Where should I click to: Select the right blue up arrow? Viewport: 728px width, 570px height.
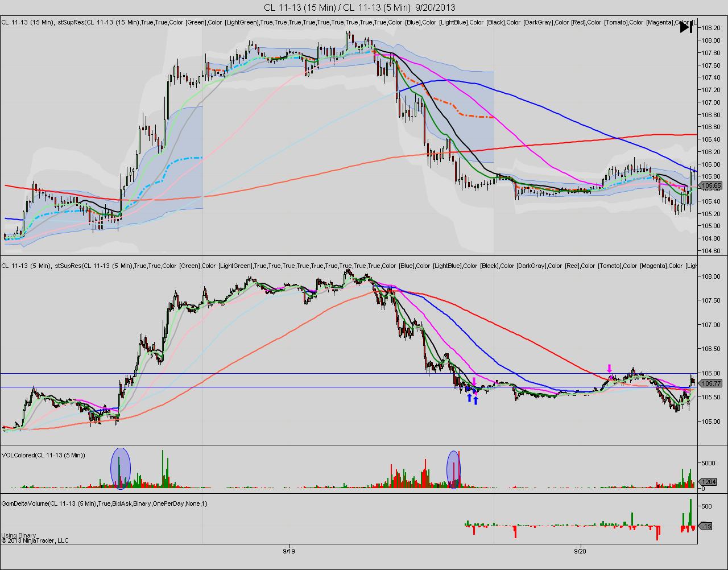[476, 400]
